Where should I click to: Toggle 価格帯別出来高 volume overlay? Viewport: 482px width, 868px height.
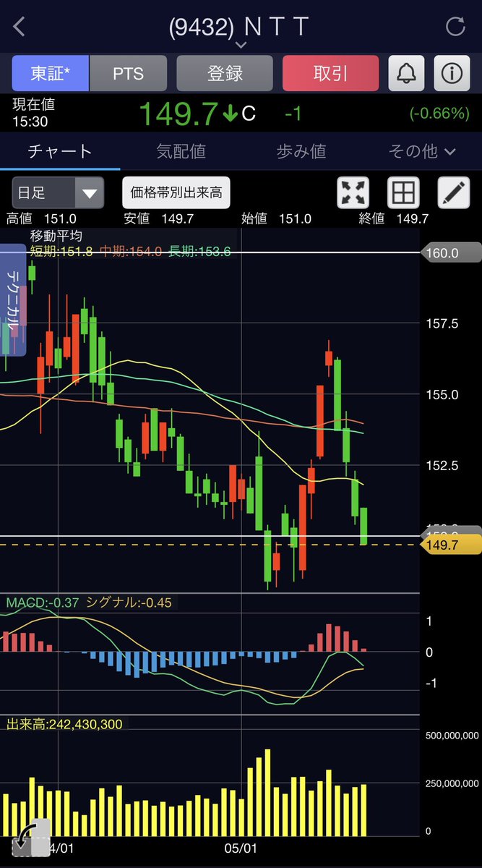coord(176,192)
